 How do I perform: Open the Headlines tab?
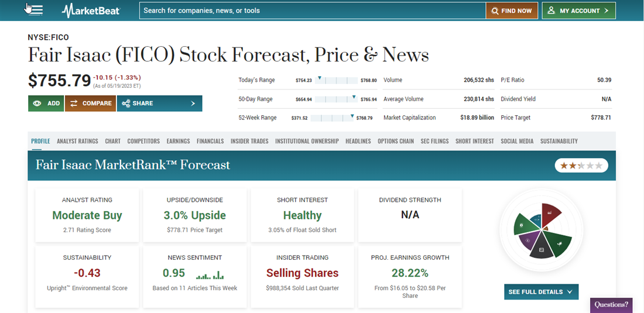coord(358,141)
